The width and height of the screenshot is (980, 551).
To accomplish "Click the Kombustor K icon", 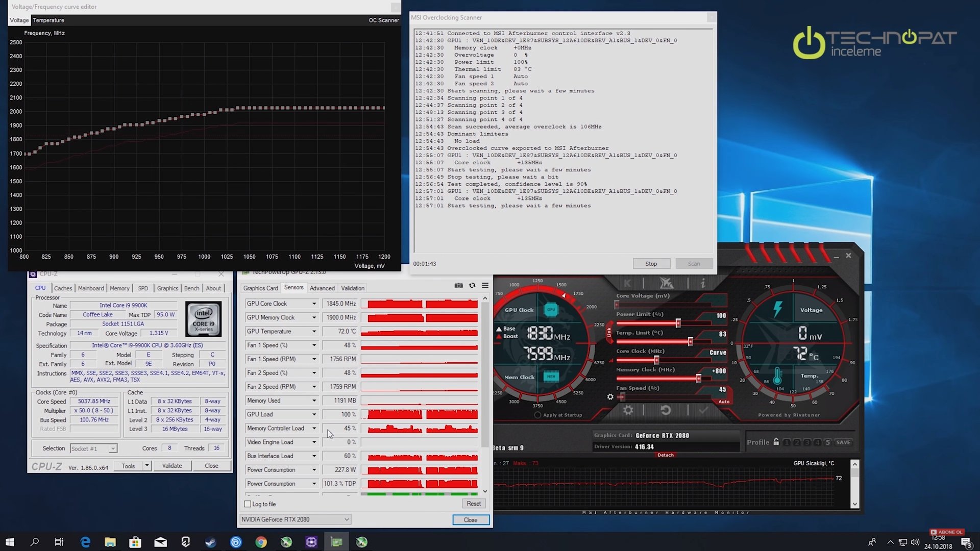I will pyautogui.click(x=627, y=283).
